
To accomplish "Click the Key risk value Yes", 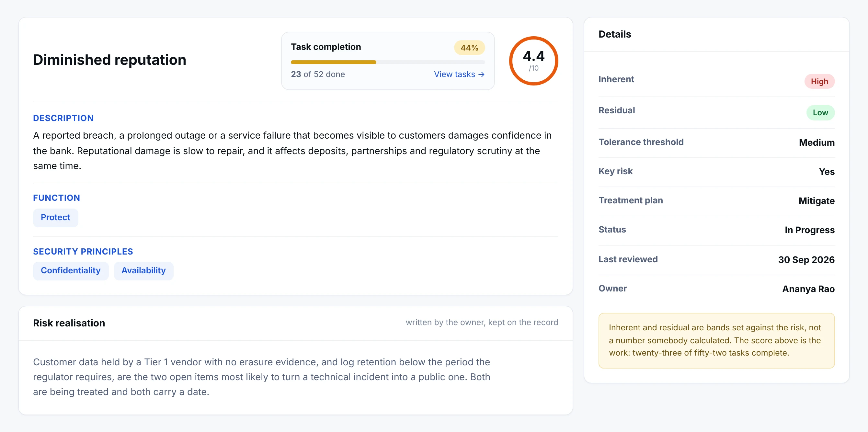I will 827,172.
